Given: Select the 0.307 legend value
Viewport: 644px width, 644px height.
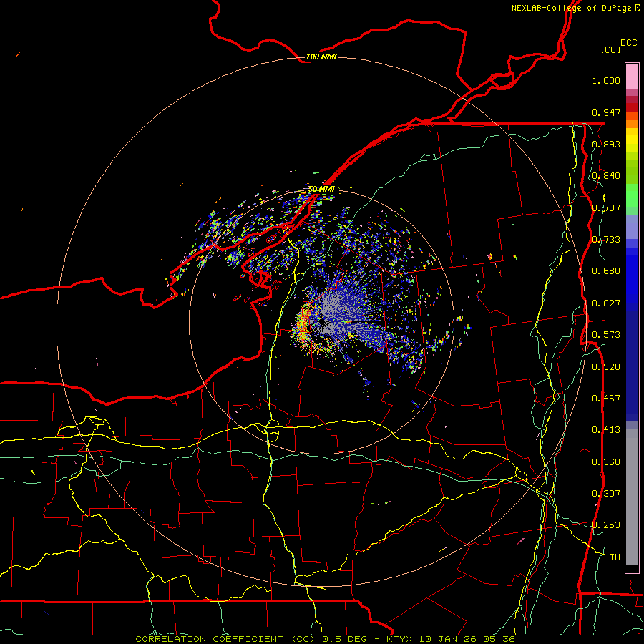Looking at the screenshot, I should 606,494.
